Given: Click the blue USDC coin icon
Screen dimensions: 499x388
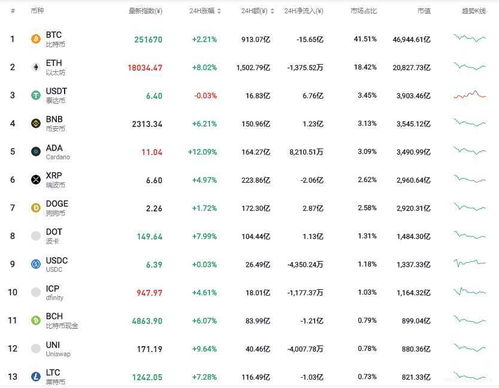Looking at the screenshot, I should coord(36,264).
